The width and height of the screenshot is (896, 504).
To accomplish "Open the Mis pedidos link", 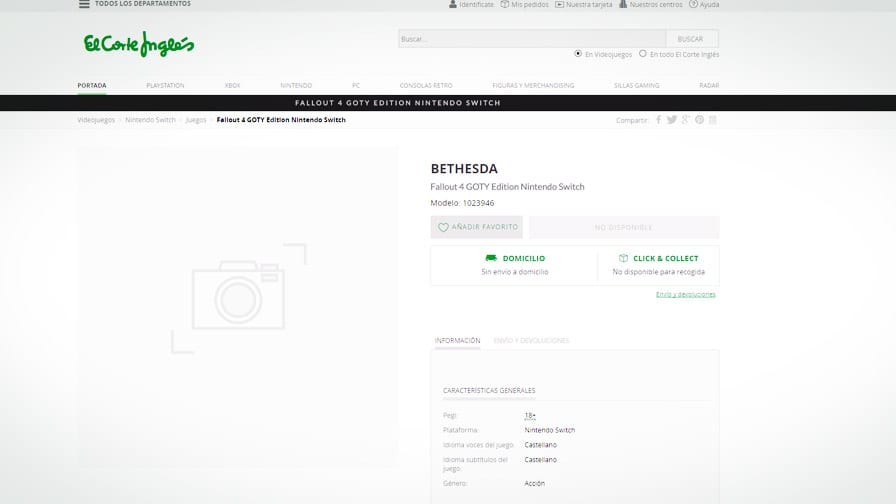I will pos(529,5).
